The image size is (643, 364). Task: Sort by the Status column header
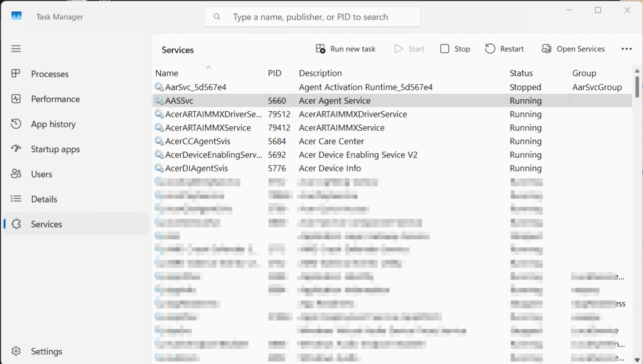[x=538, y=73]
